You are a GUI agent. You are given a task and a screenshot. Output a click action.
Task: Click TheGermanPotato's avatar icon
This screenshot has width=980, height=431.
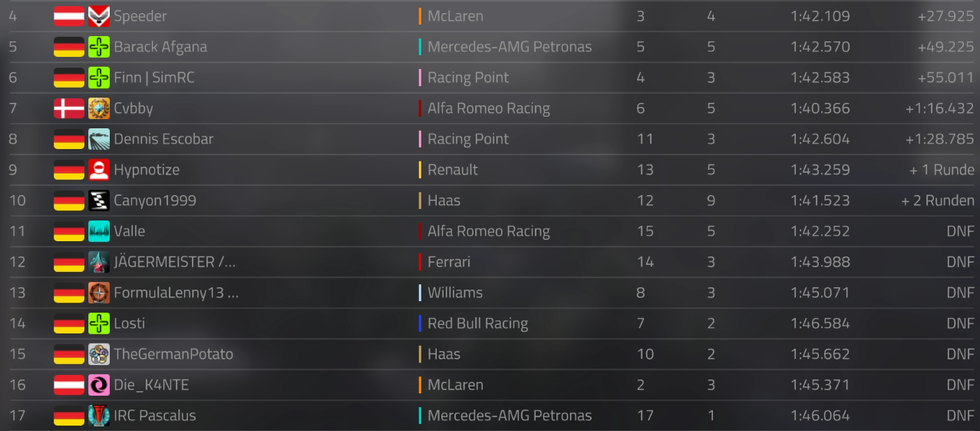pos(99,354)
